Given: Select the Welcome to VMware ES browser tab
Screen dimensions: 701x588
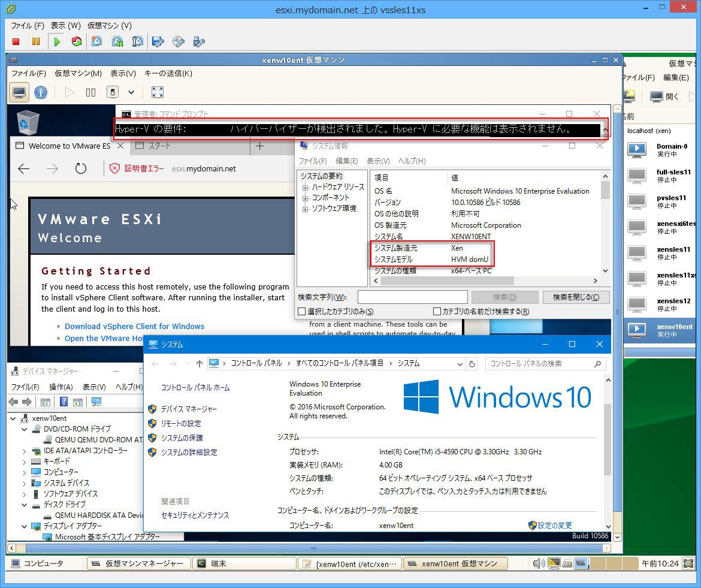Looking at the screenshot, I should click(69, 146).
